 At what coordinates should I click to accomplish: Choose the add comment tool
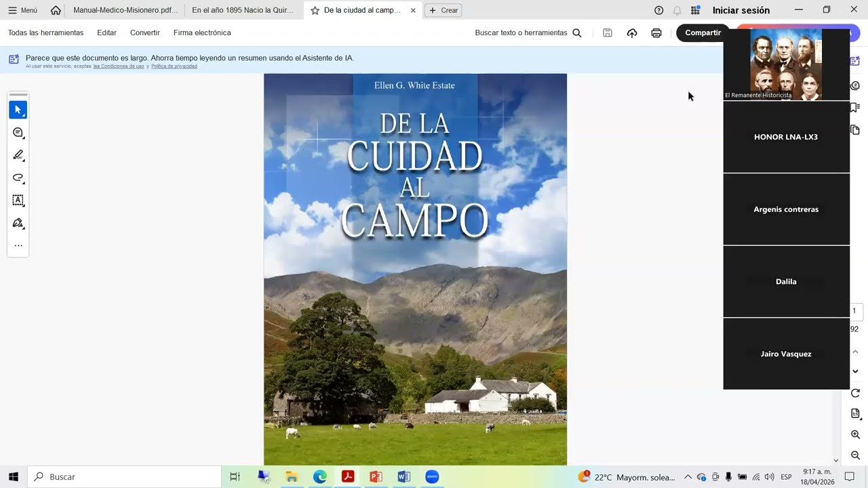[x=18, y=133]
